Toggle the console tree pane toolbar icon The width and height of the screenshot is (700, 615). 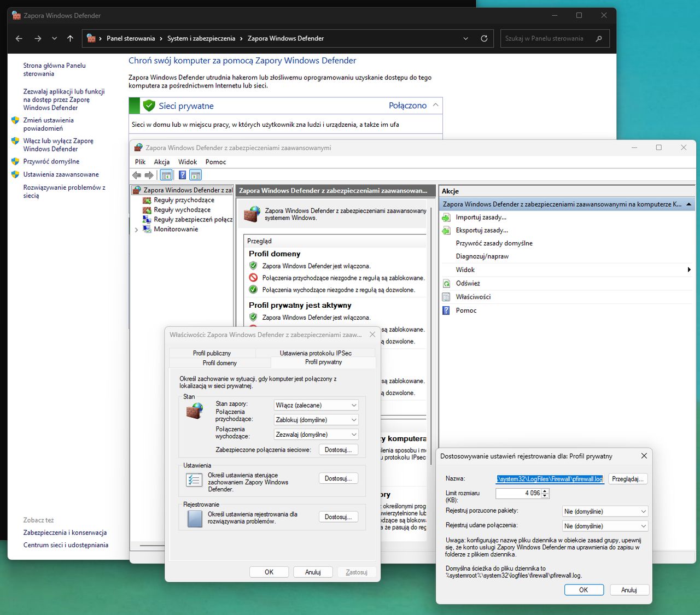(x=166, y=175)
